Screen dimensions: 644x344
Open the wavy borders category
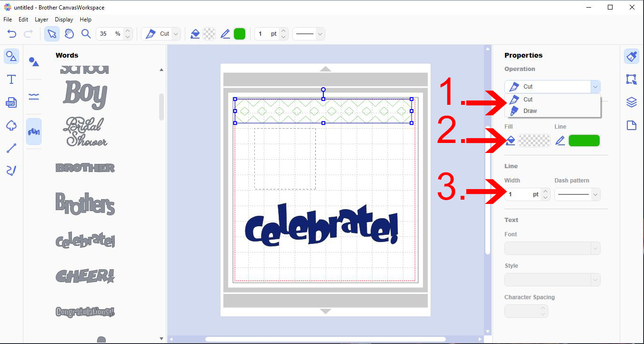(34, 97)
